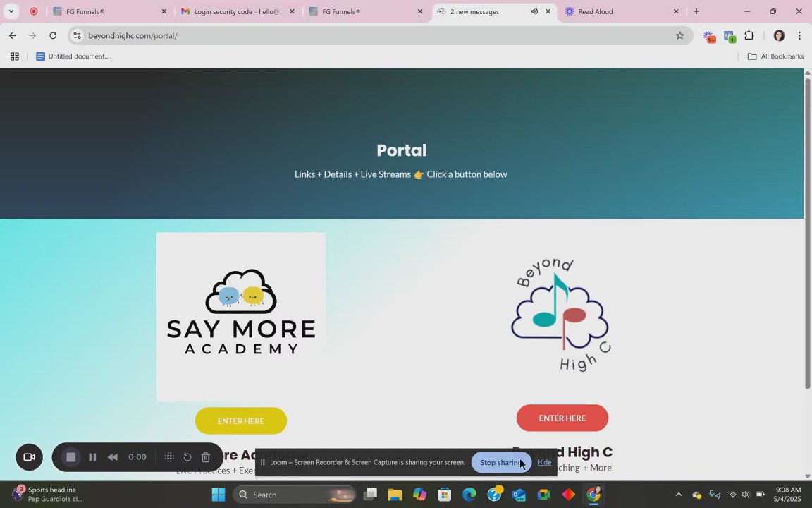Delete the Loom recording with trash icon
Image resolution: width=812 pixels, height=508 pixels.
coord(206,457)
